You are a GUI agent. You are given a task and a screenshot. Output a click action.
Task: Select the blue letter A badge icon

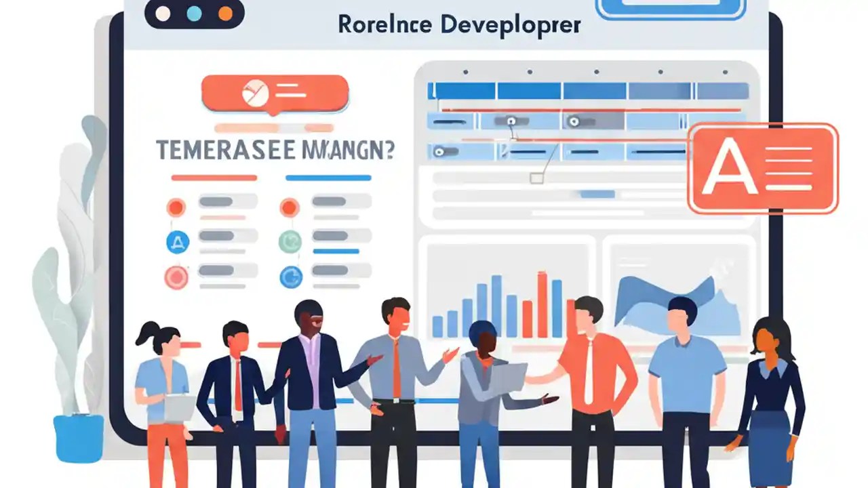177,241
